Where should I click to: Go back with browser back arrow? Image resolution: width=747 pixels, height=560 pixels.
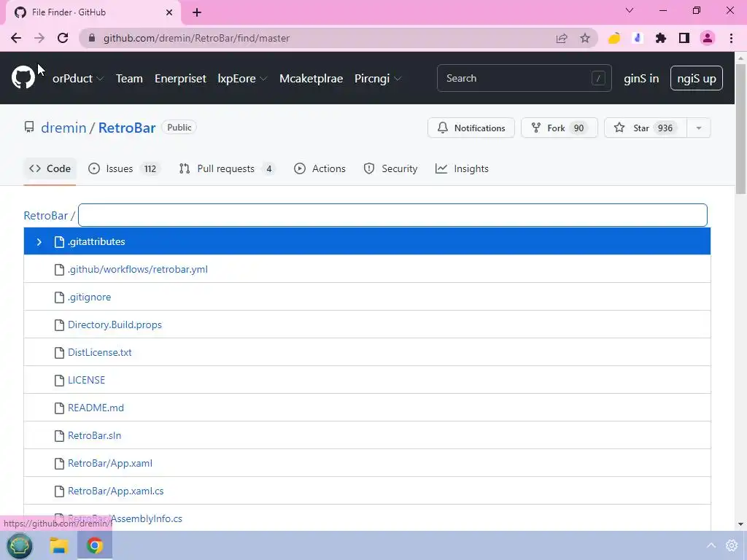click(x=16, y=38)
